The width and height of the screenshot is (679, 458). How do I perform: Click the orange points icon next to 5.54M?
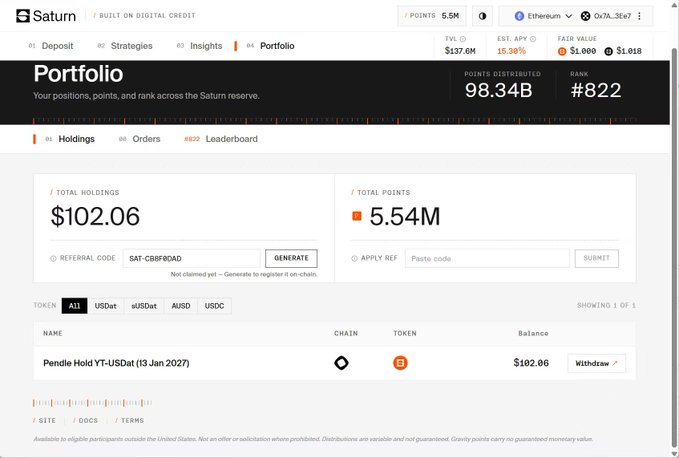click(357, 216)
